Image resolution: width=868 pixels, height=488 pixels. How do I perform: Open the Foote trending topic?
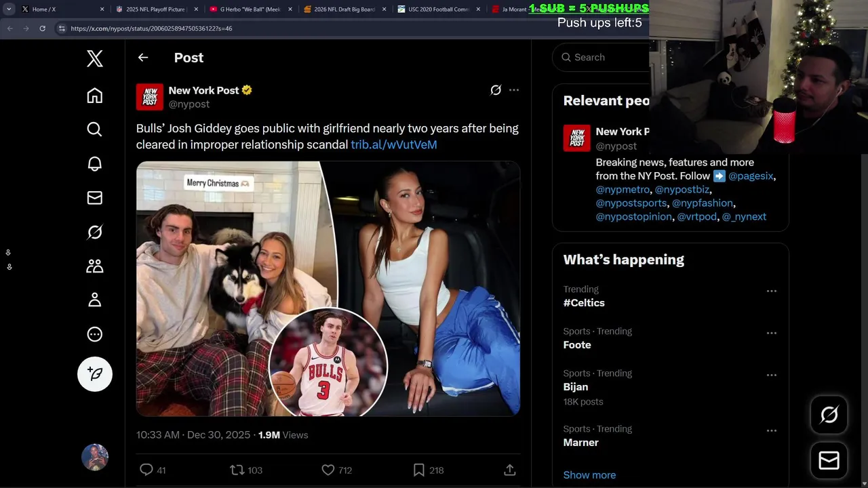point(577,345)
